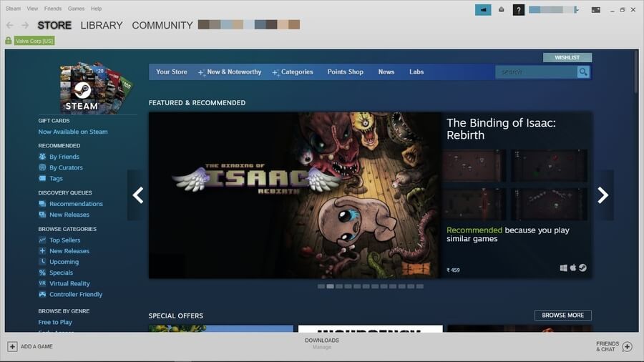The height and width of the screenshot is (362, 644).
Task: Click the search magnifier icon
Action: (x=583, y=72)
